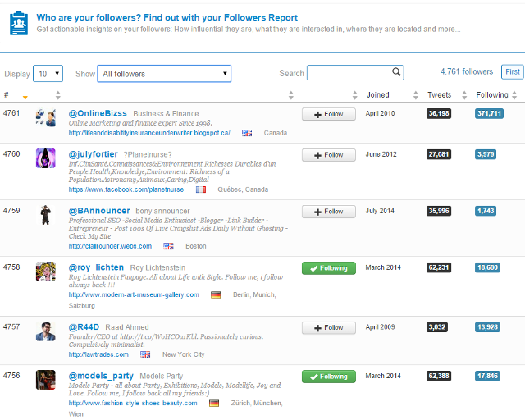The image size is (525, 420).
Task: Open the clallrounder.webs.com link
Action: point(110,246)
